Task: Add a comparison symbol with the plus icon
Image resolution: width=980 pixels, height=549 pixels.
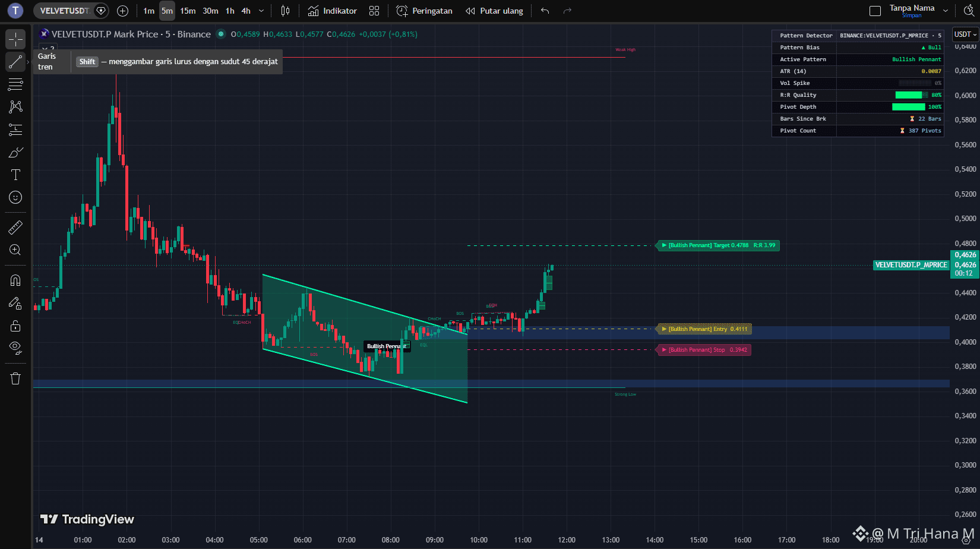Action: [x=123, y=11]
